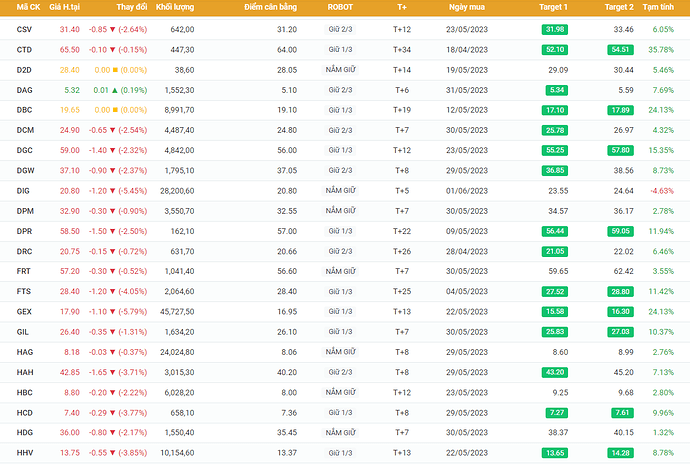The image size is (690, 465).
Task: Click the green 17.89 Target 2 badge
Action: coord(620,110)
